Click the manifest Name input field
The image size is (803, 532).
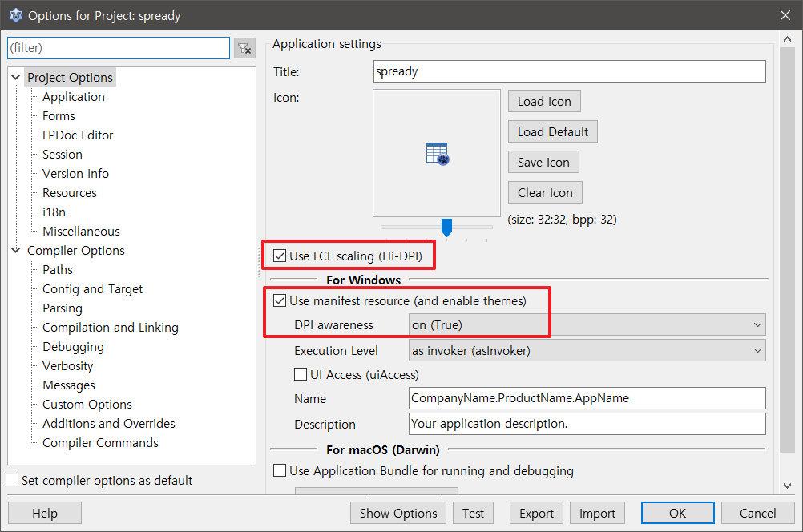click(x=587, y=398)
